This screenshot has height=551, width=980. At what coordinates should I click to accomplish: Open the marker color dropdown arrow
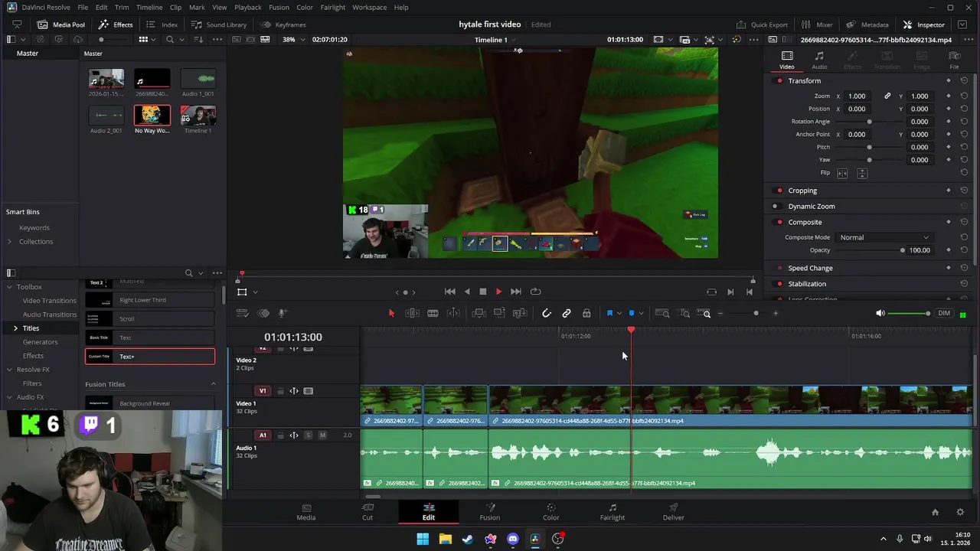pos(641,313)
